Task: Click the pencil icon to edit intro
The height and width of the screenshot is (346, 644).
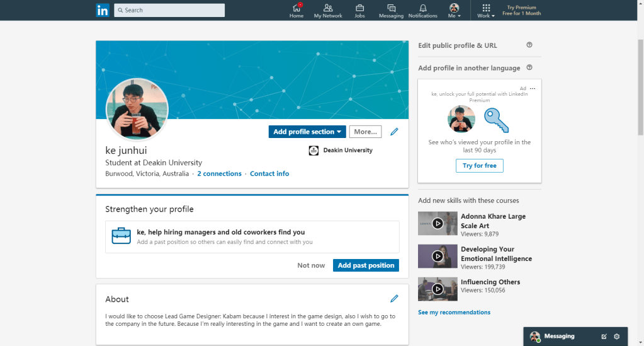Action: click(x=395, y=132)
